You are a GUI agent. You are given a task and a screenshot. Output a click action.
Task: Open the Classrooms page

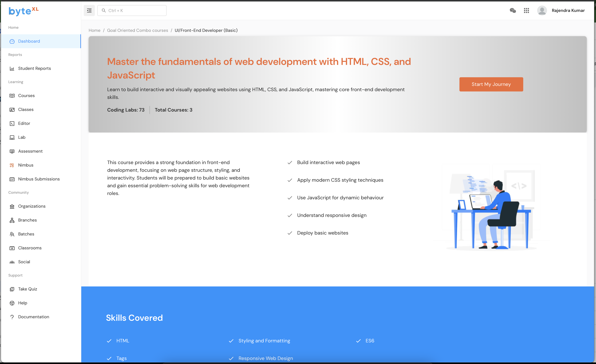30,248
